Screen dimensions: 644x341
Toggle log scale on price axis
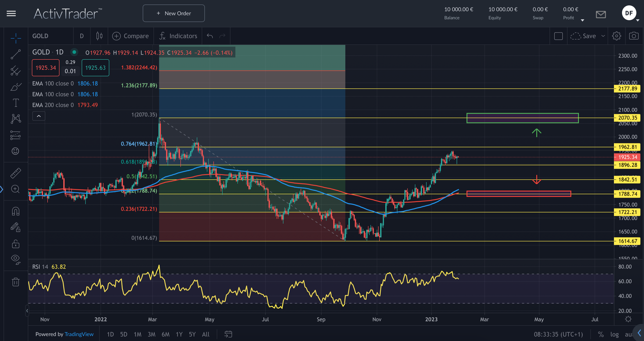(614, 334)
